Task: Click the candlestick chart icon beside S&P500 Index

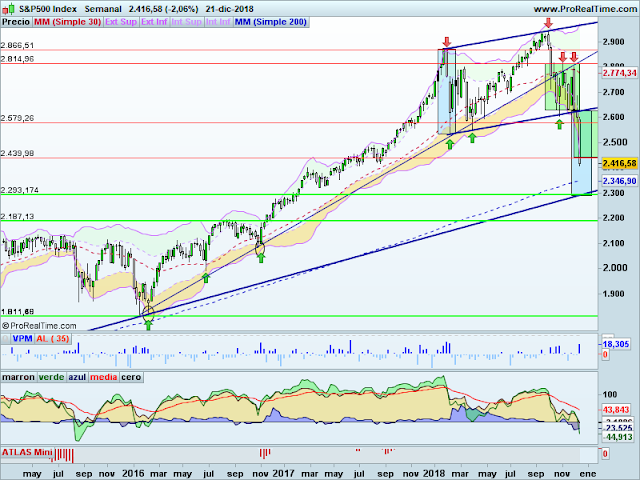Action: 9,8
